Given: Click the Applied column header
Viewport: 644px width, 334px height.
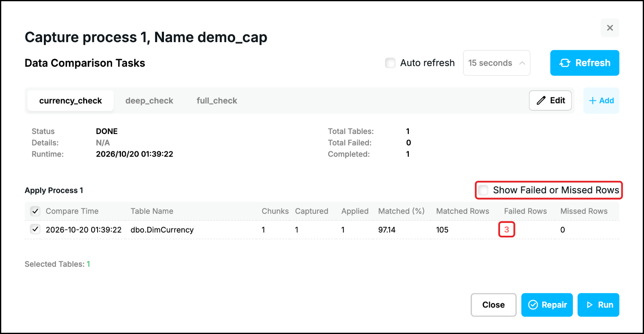Looking at the screenshot, I should point(354,211).
